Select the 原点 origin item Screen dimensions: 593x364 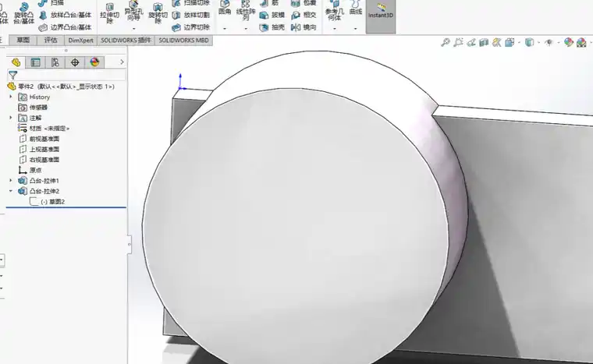point(30,170)
